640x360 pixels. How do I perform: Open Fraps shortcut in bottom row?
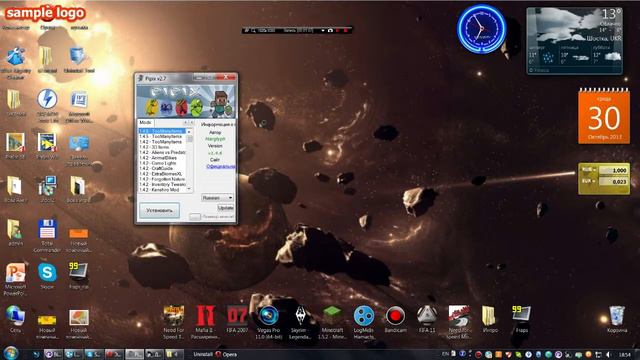click(521, 320)
